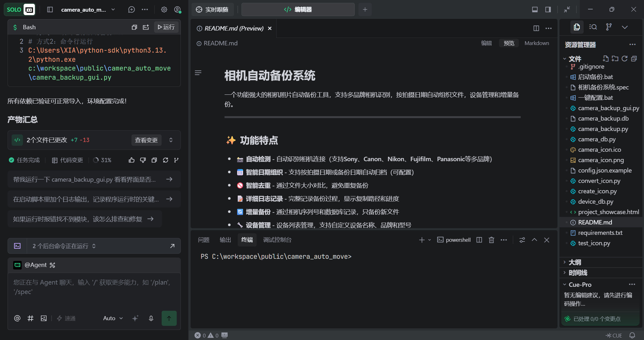Expand the 2个文件已更改 summary
Image resolution: width=644 pixels, height=340 pixels.
point(171,140)
